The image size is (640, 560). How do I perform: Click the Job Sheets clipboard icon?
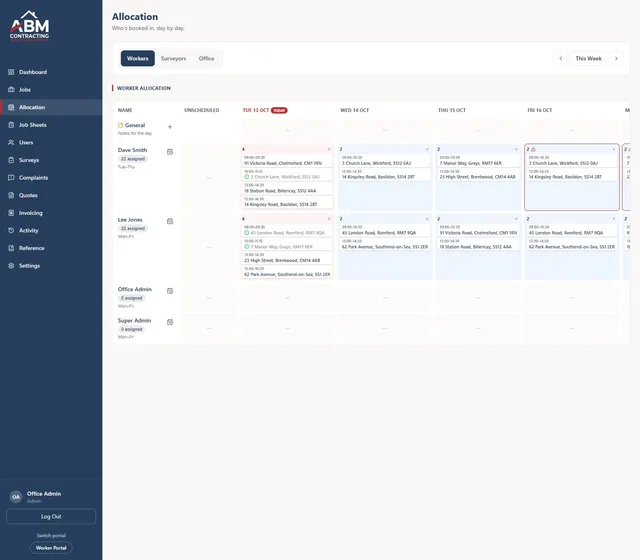coord(11,125)
